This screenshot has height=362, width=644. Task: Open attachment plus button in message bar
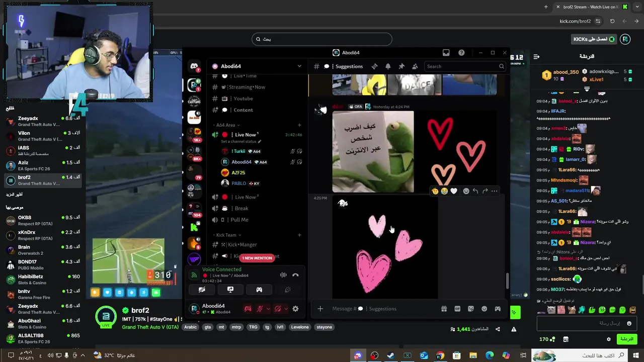(320, 309)
